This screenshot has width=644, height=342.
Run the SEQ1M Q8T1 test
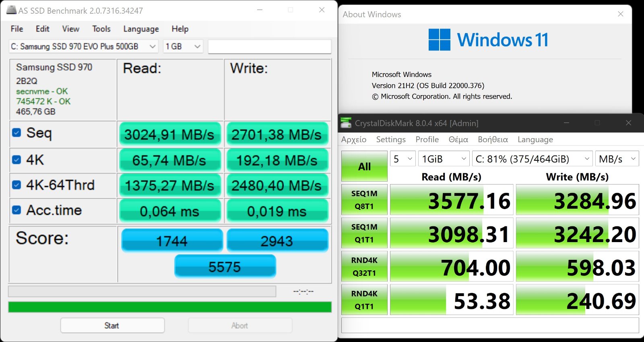[364, 200]
